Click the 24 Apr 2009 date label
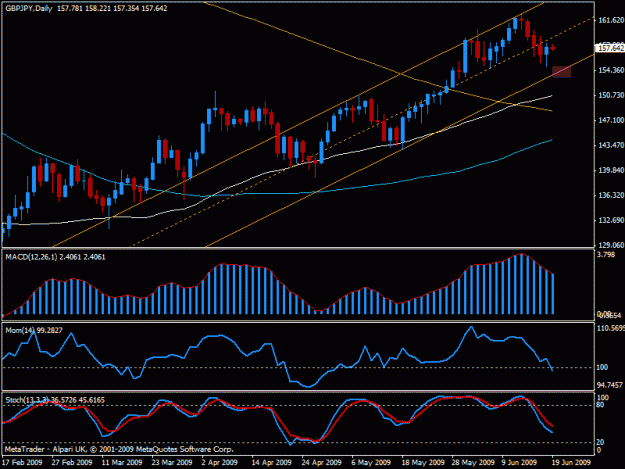This screenshot has width=625, height=469. coord(322,463)
